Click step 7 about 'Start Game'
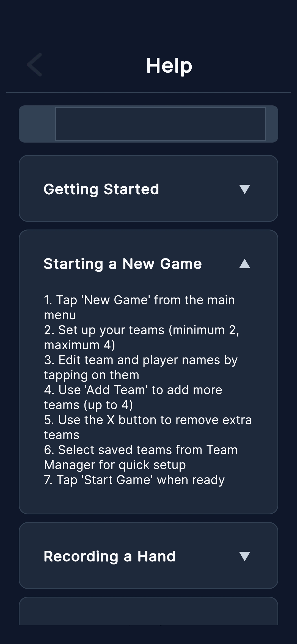Screen dimensions: 297x644 tap(134, 480)
